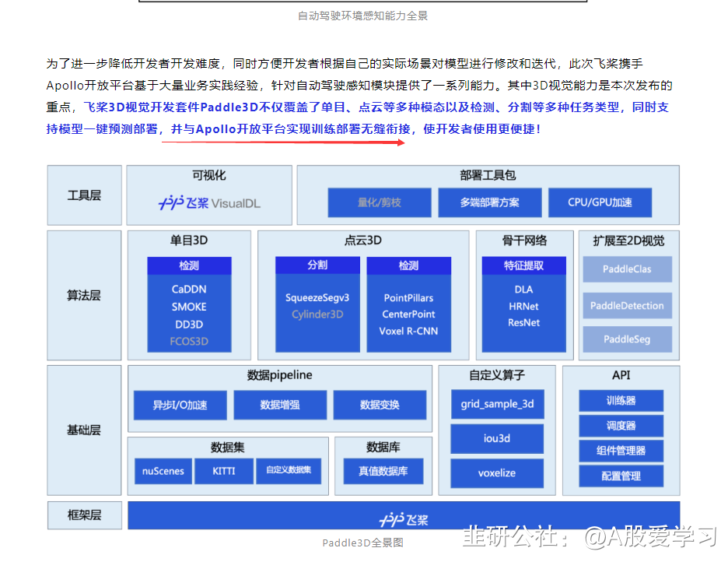This screenshot has width=728, height=562.
Task: Click the 骨干网络 heading
Action: pyautogui.click(x=525, y=241)
